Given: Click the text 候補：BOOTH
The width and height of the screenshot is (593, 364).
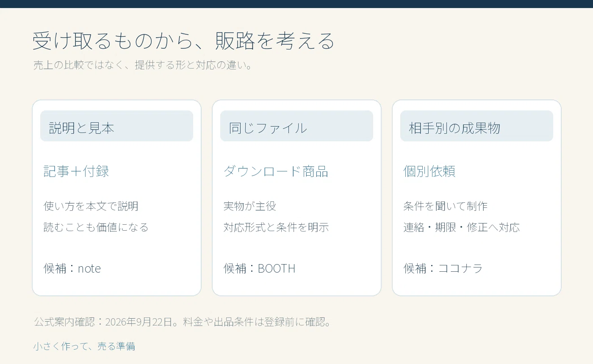Looking at the screenshot, I should tap(259, 268).
